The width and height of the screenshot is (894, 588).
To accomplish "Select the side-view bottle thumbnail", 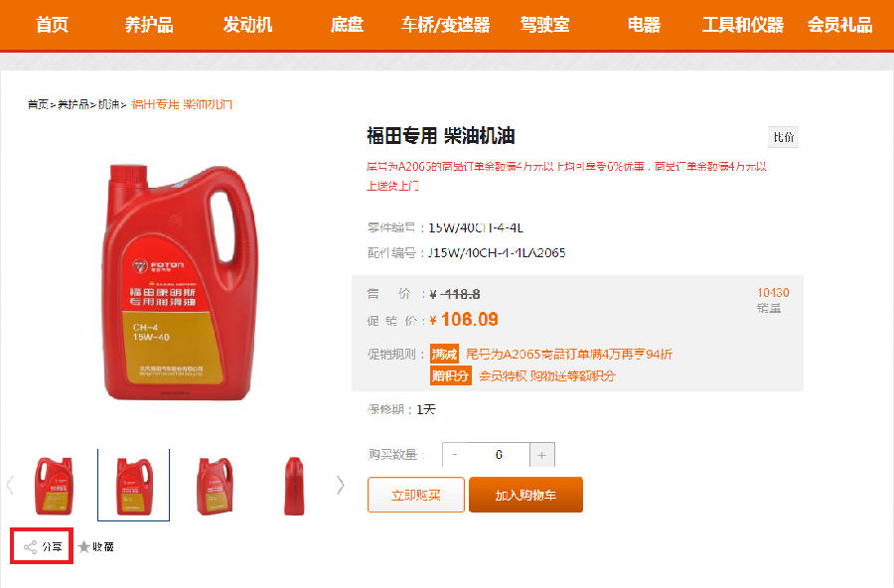I will 294,486.
